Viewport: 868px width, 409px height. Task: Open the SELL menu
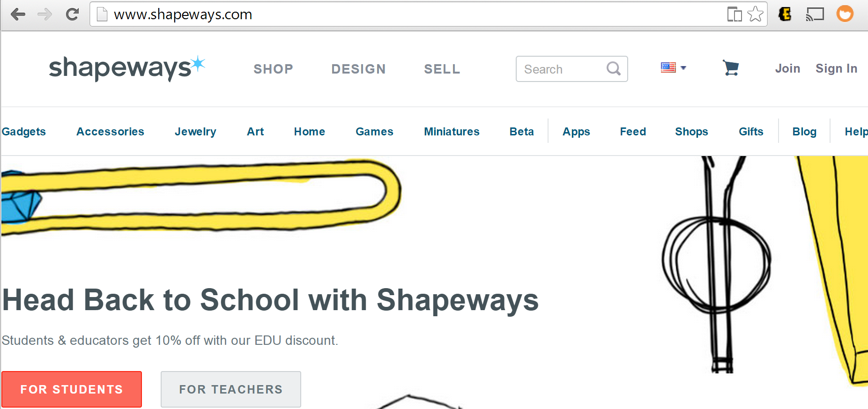pos(442,69)
